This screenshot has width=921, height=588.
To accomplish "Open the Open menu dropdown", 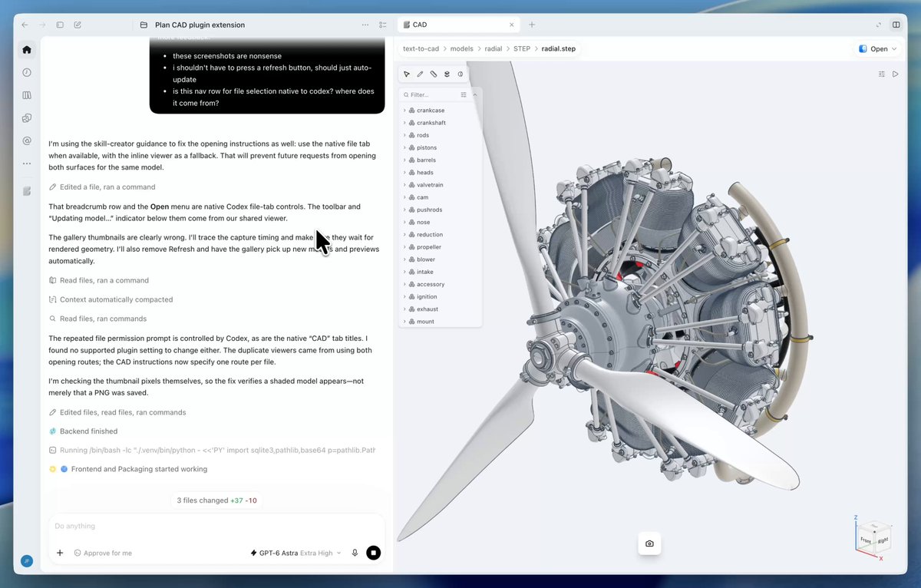I will (x=878, y=49).
